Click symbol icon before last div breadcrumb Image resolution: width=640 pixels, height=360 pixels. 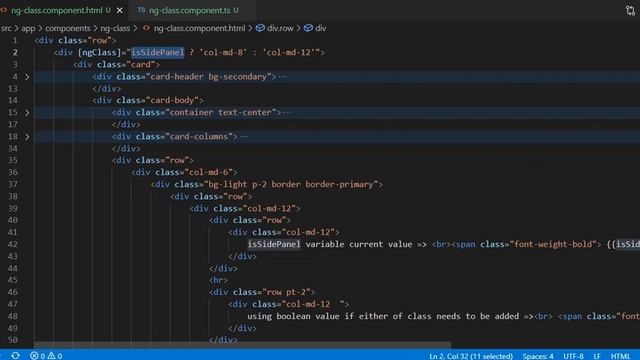(x=308, y=28)
